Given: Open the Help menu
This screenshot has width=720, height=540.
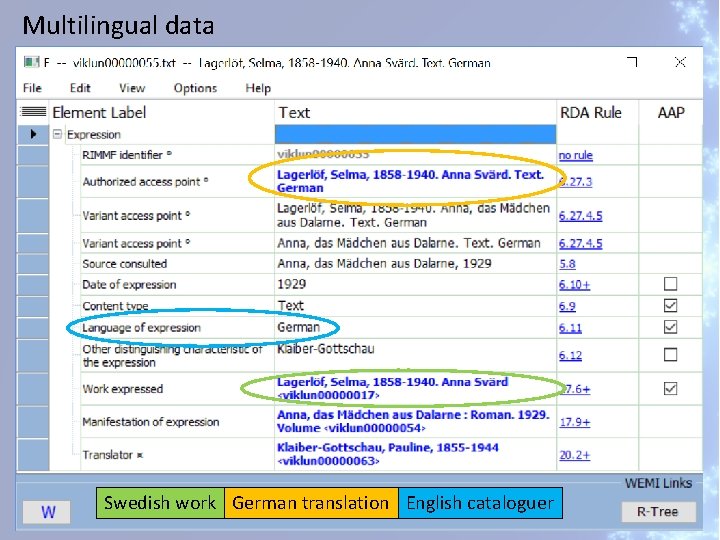Looking at the screenshot, I should [x=258, y=88].
